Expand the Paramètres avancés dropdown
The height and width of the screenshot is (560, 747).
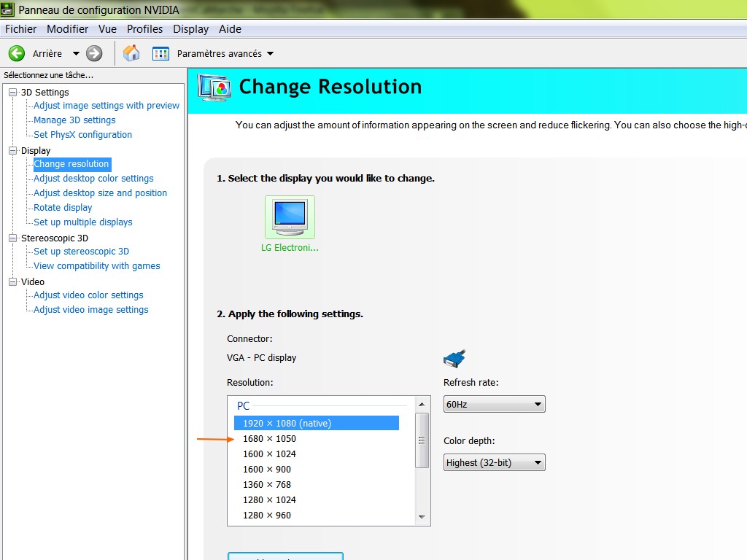[x=270, y=53]
